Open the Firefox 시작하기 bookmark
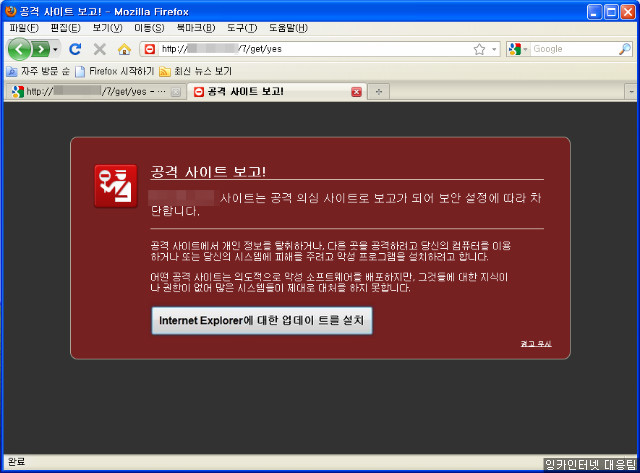640x473 pixels. coord(115,71)
